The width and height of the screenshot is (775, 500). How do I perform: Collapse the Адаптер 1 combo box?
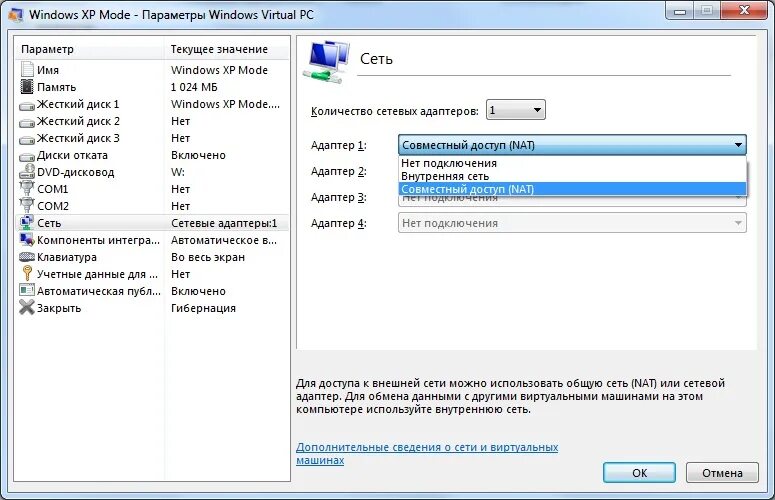click(572, 145)
